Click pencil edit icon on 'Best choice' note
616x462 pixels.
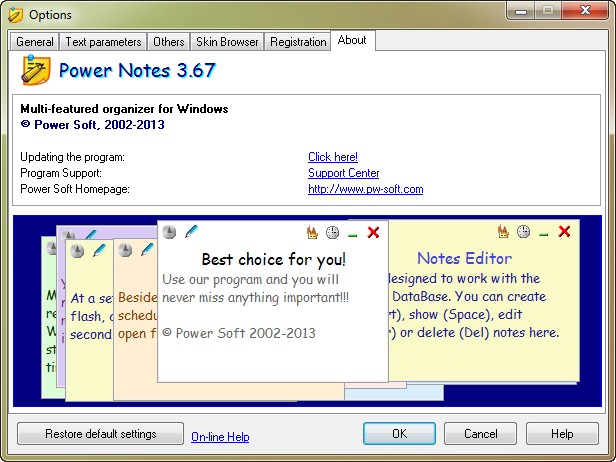click(x=191, y=231)
